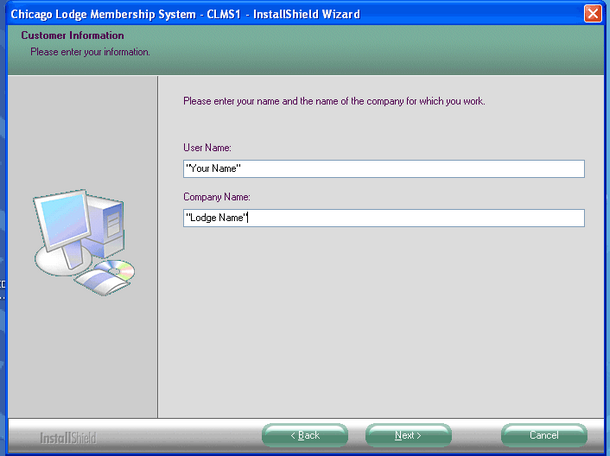Click the 'Please enter your information' subtitle
The image size is (610, 456).
tap(90, 52)
